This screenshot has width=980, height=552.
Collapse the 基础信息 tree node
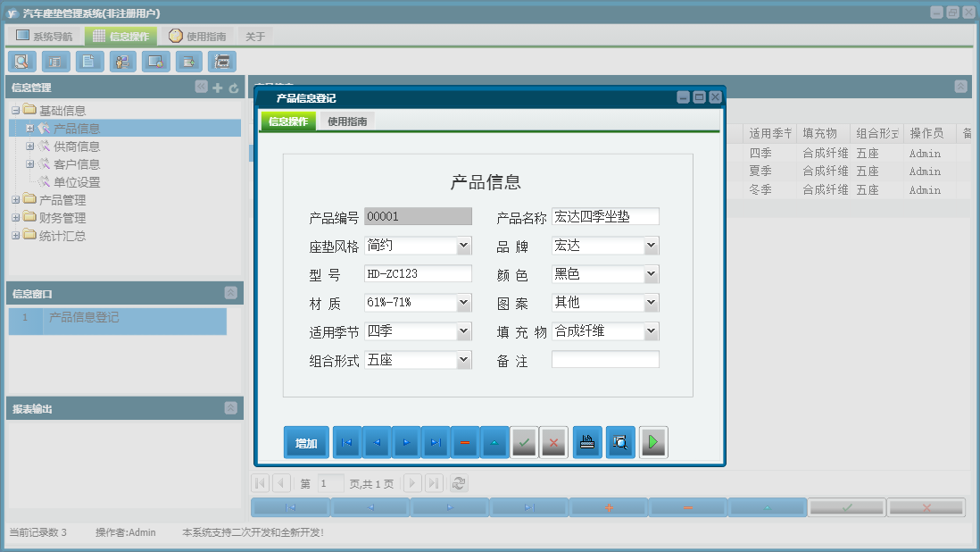pos(16,111)
